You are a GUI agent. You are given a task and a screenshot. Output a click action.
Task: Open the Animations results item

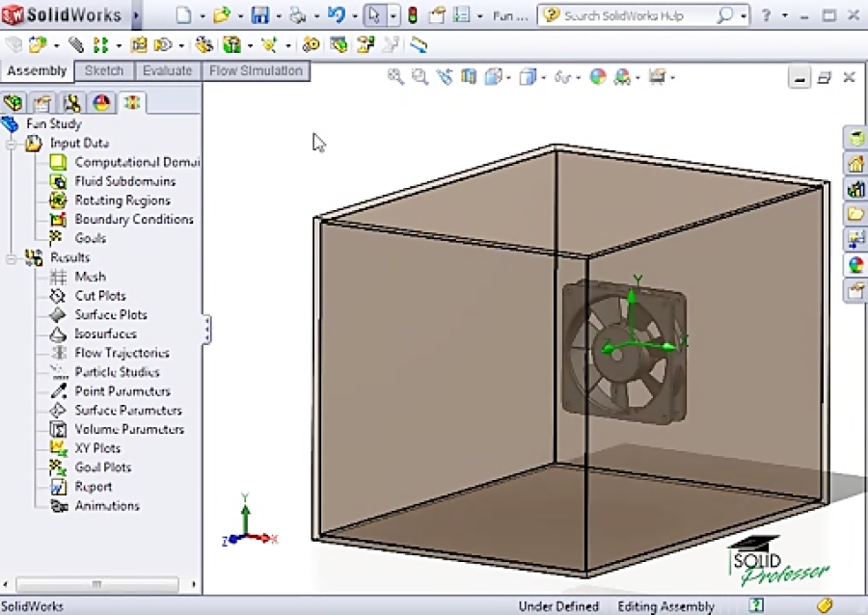(x=106, y=506)
